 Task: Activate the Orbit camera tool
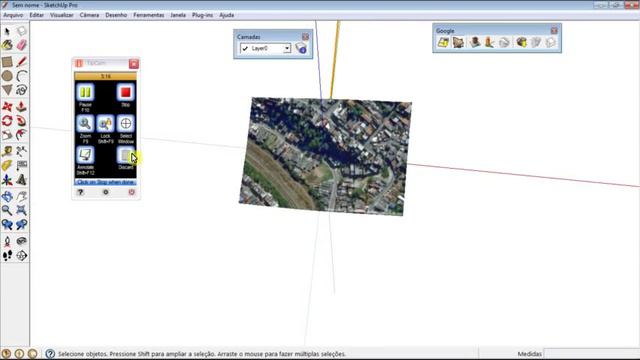[7, 196]
